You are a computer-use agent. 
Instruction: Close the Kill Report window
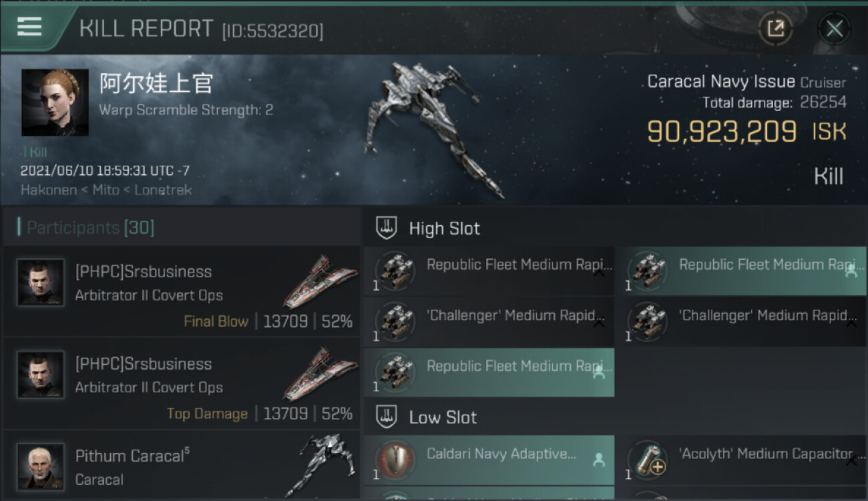pos(834,28)
